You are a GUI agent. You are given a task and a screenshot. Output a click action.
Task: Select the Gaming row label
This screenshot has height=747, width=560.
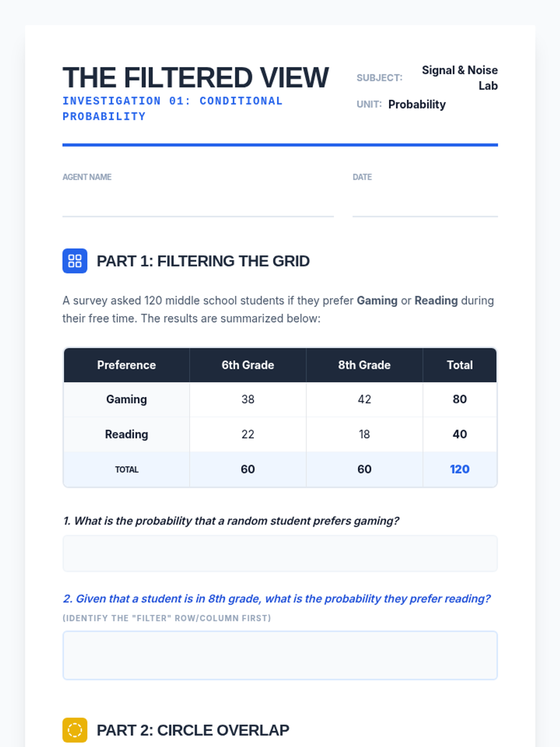click(126, 399)
